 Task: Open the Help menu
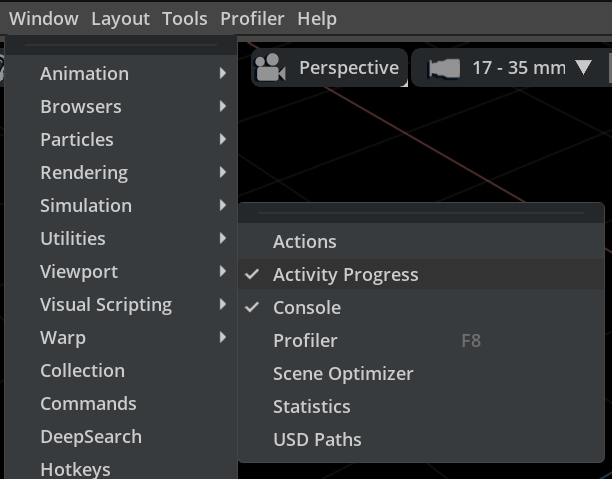317,19
